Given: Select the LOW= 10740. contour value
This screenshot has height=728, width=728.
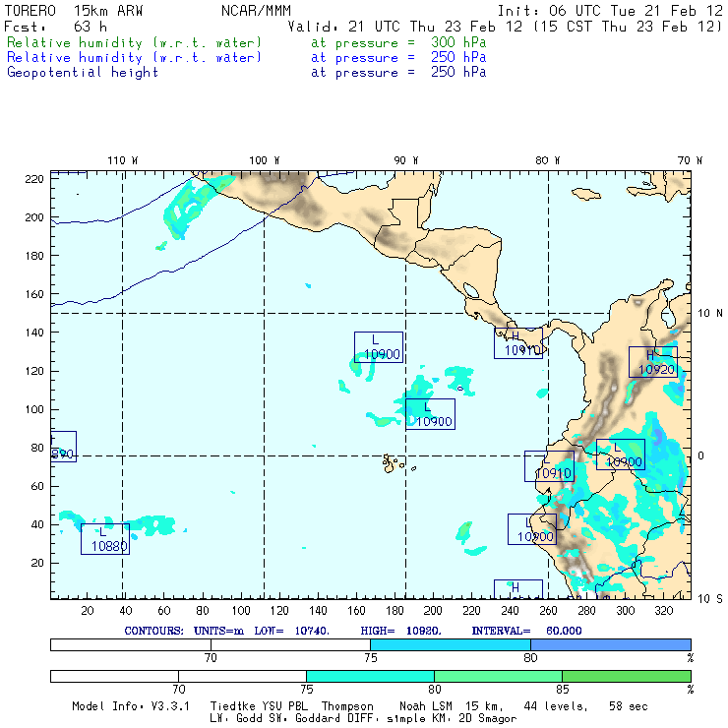Looking at the screenshot, I should [291, 631].
